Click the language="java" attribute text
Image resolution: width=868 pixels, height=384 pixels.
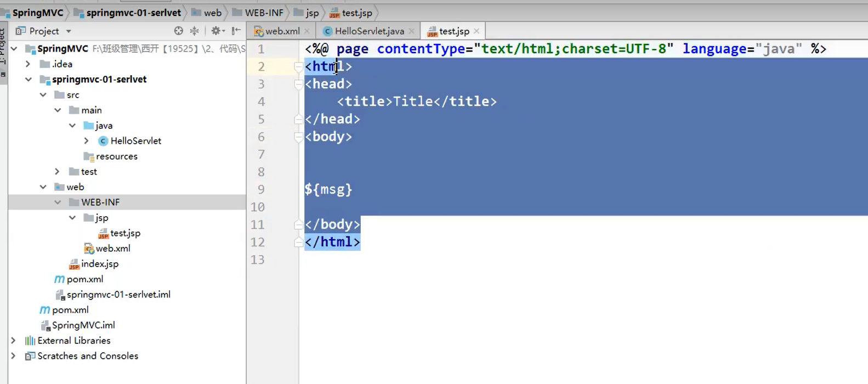pyautogui.click(x=742, y=49)
